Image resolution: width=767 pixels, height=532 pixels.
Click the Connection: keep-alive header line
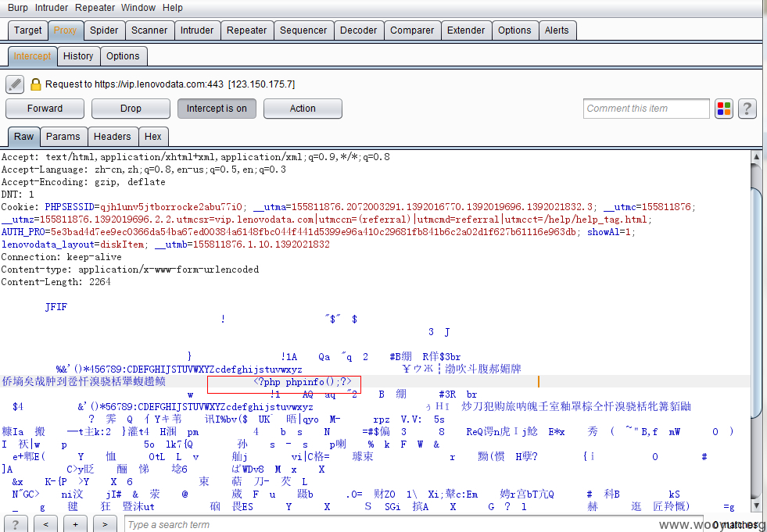(x=61, y=257)
